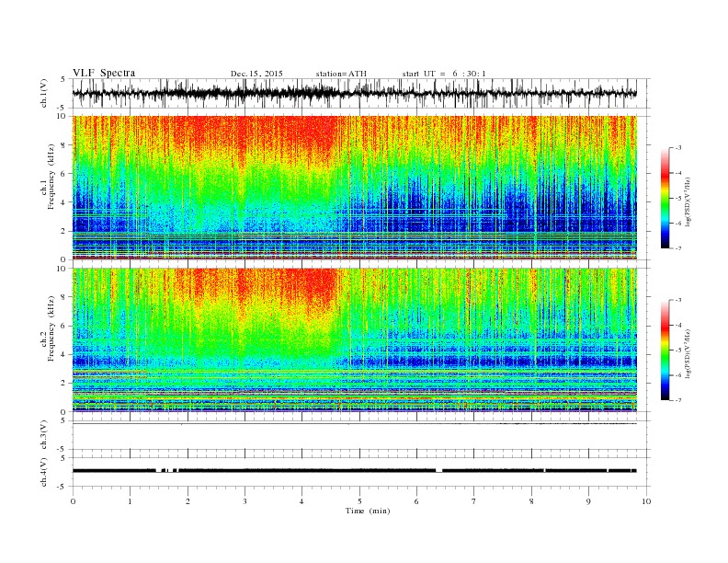The width and height of the screenshot is (728, 563).
Task: Click the ch.2 "Frequency (kHz)" axis label
Action: point(51,328)
